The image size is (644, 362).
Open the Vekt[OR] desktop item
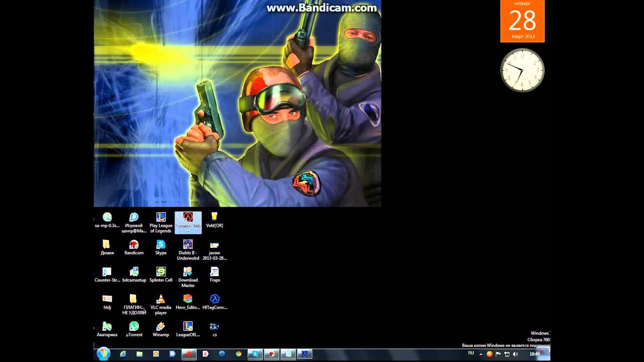(215, 220)
